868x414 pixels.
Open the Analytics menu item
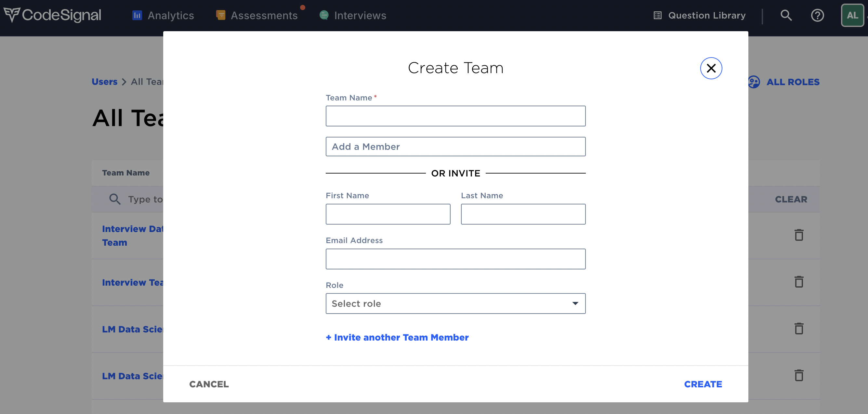pyautogui.click(x=163, y=16)
